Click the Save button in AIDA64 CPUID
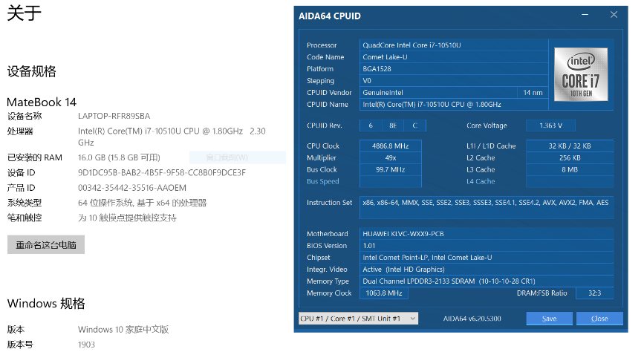Image resolution: width=644 pixels, height=352 pixels. tap(549, 319)
